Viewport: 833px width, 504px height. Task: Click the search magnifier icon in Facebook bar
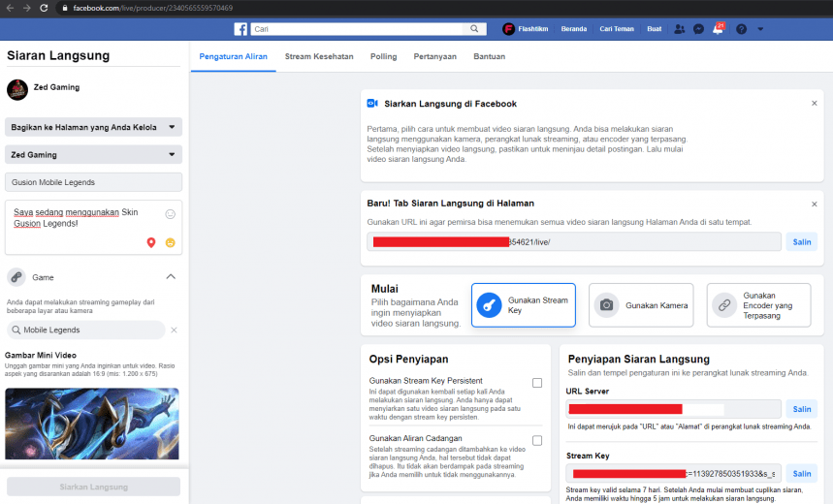point(474,29)
